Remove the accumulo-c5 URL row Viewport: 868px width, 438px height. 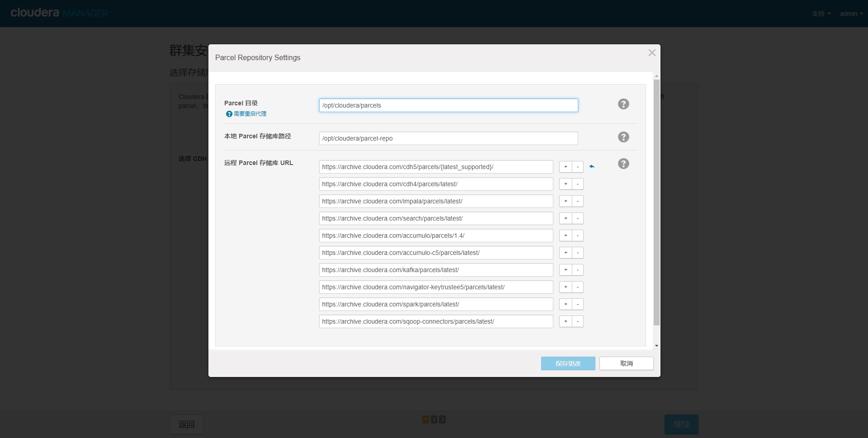(578, 253)
